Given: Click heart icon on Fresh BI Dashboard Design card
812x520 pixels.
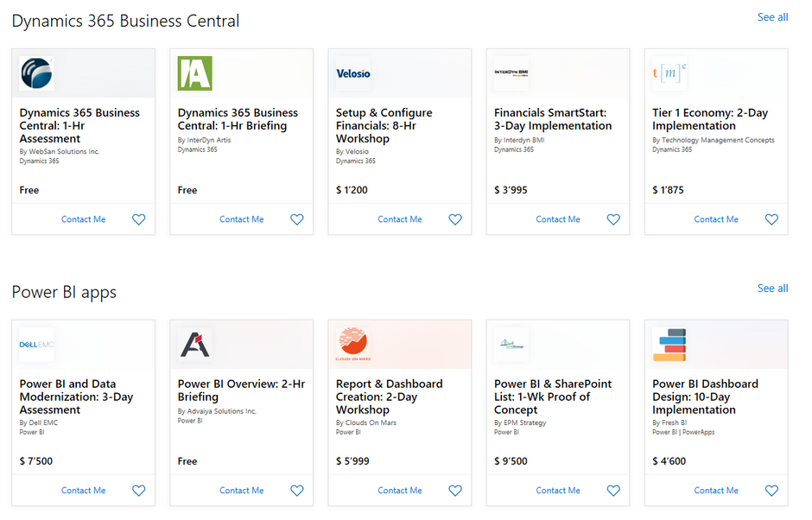Looking at the screenshot, I should 771,491.
